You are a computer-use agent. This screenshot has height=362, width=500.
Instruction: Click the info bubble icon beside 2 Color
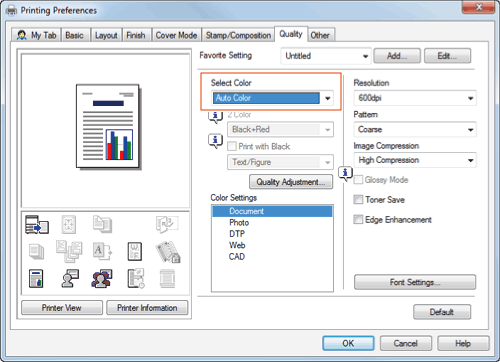pos(215,116)
